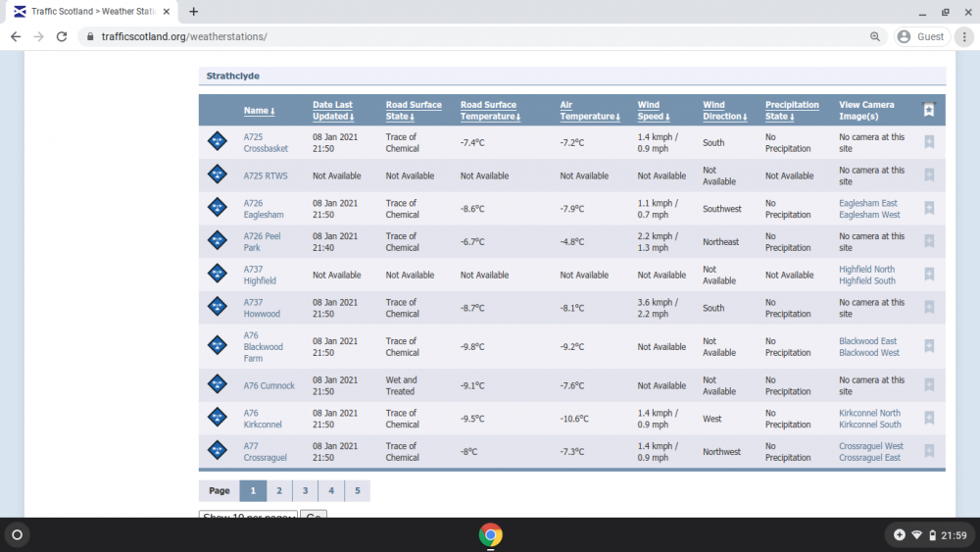Click the weather station icon for A725 Crossbasket

217,141
